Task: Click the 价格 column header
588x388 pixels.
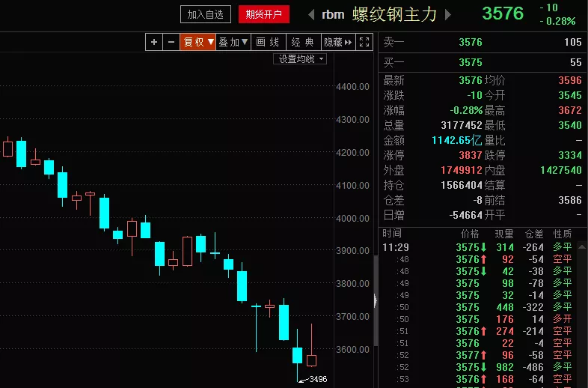Action: tap(470, 234)
